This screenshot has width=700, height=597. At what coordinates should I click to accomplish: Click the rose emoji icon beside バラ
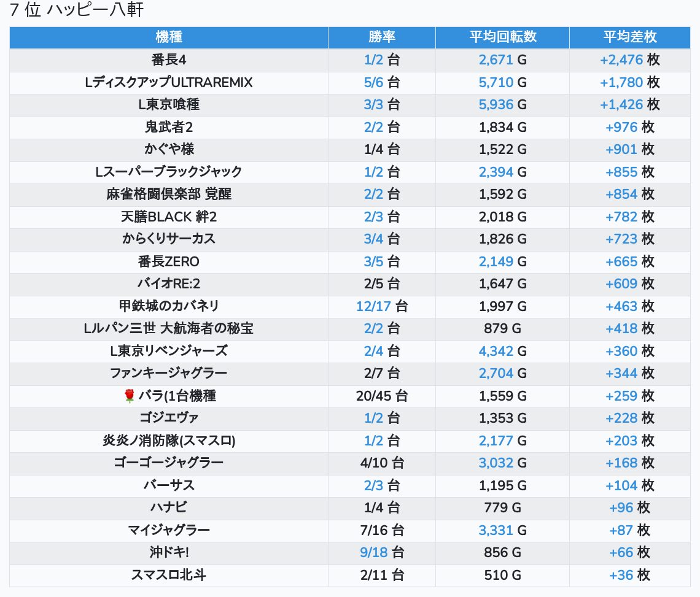pos(129,396)
